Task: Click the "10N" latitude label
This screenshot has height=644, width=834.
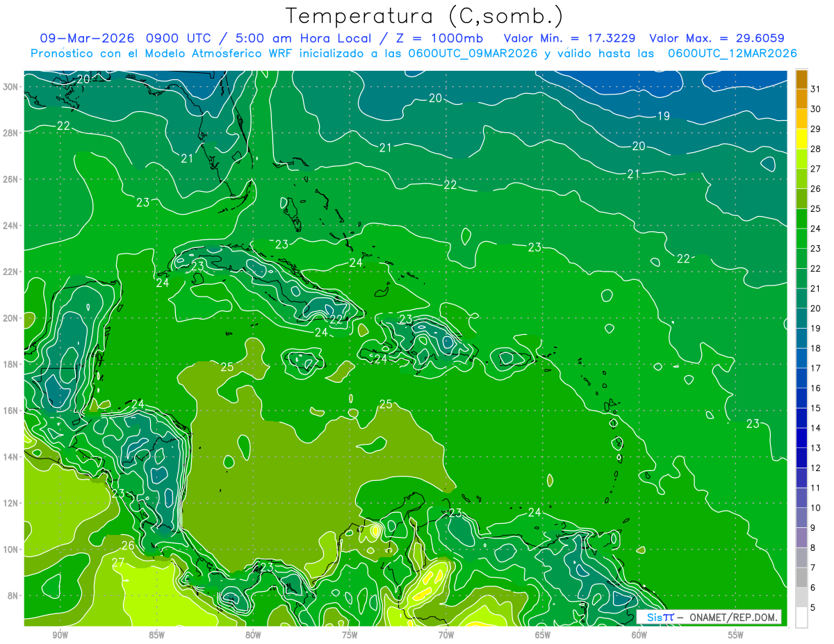Action: coord(12,550)
